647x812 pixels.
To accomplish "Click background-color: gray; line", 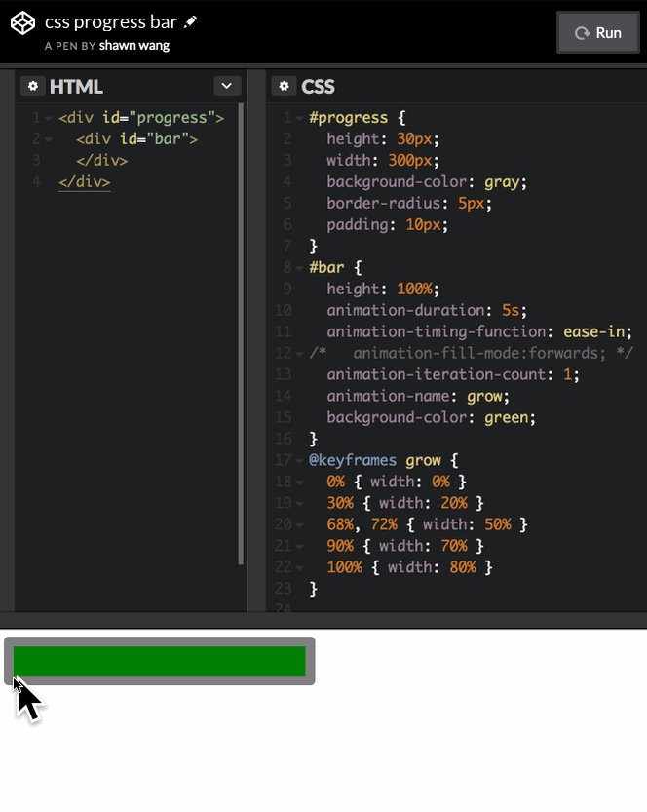I will 427,182.
